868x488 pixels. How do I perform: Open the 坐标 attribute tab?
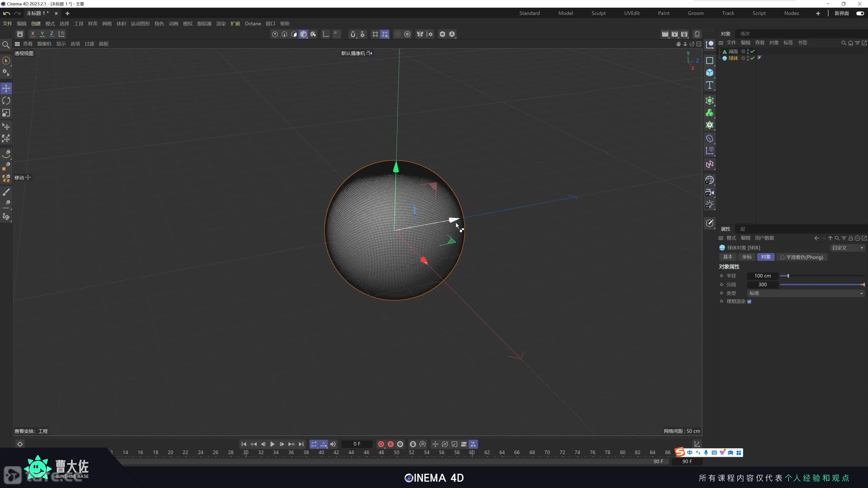point(747,257)
